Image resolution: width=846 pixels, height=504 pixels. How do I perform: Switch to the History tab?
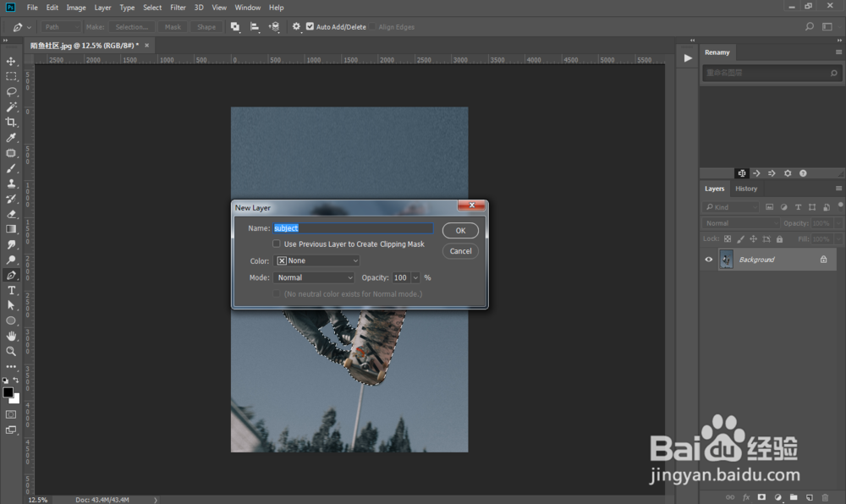pyautogui.click(x=745, y=189)
